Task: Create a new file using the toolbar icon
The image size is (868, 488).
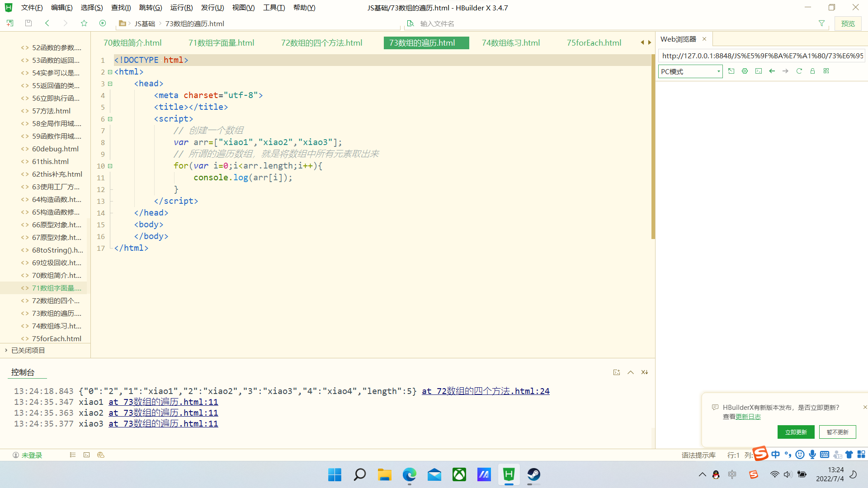Action: pyautogui.click(x=9, y=23)
